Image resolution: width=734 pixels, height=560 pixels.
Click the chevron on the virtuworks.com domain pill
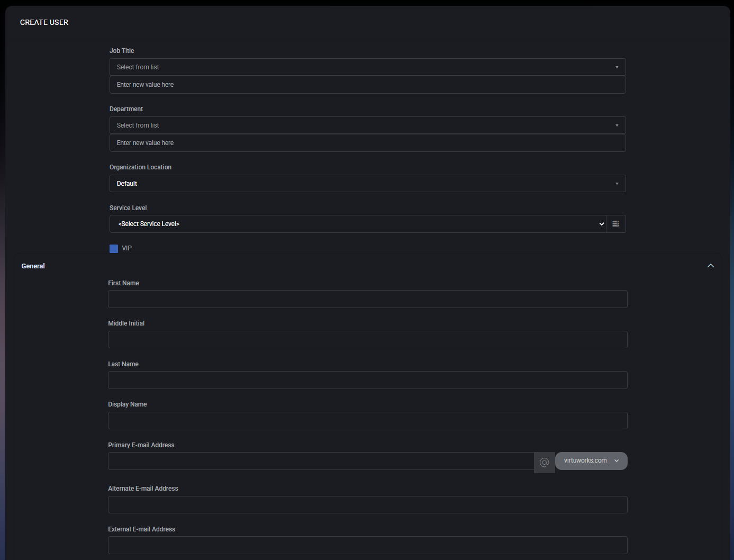pyautogui.click(x=617, y=460)
